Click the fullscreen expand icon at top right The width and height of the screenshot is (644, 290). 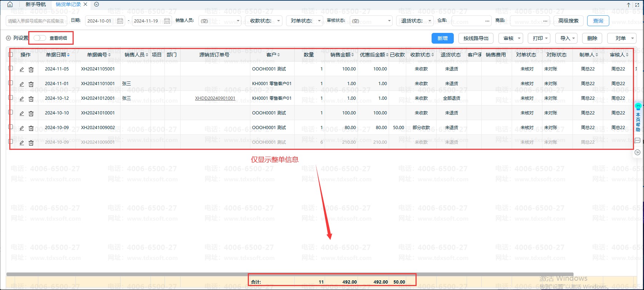pos(637,5)
